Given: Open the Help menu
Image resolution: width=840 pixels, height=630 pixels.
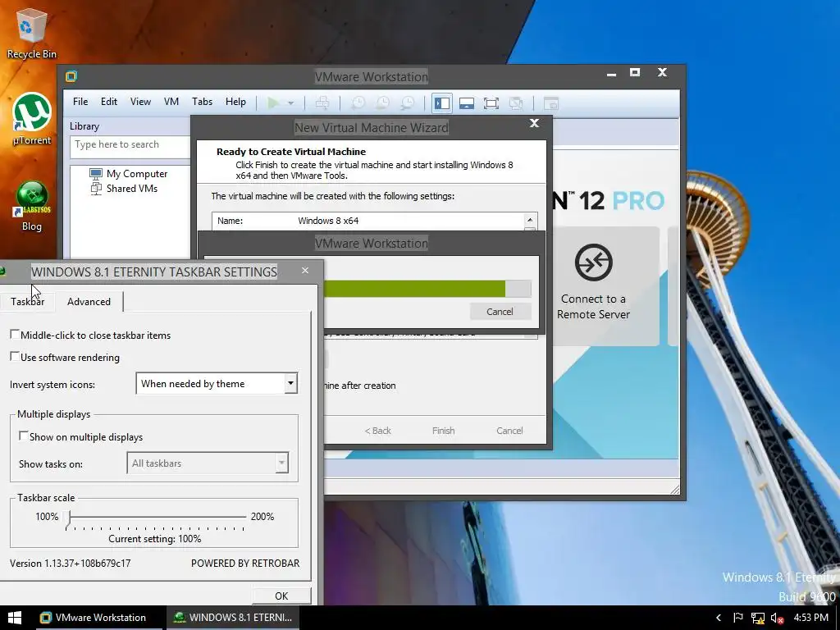Looking at the screenshot, I should 235,102.
